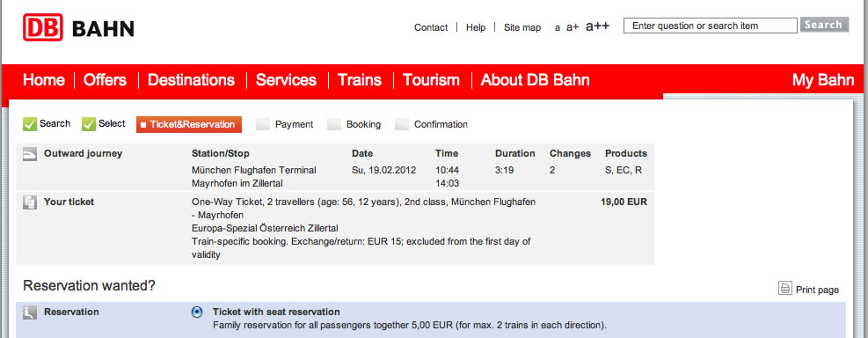Click the Booking step box

pyautogui.click(x=334, y=125)
